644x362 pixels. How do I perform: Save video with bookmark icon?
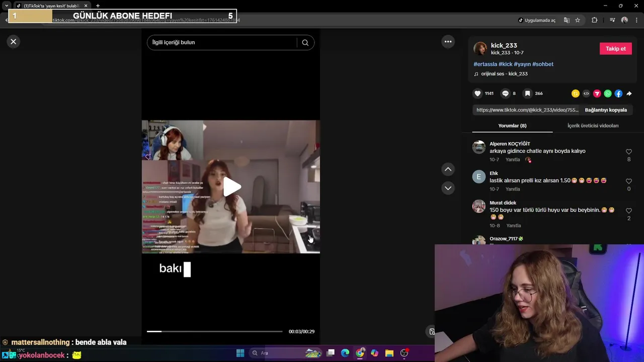click(x=527, y=94)
